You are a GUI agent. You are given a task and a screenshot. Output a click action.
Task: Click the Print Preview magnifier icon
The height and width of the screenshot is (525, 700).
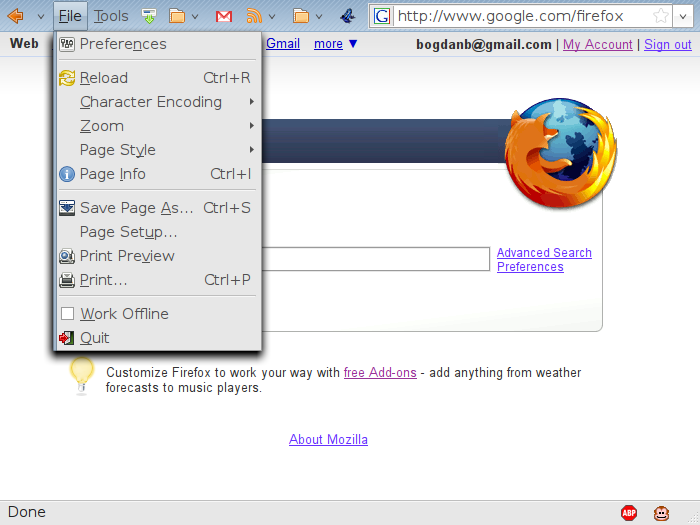(x=67, y=256)
